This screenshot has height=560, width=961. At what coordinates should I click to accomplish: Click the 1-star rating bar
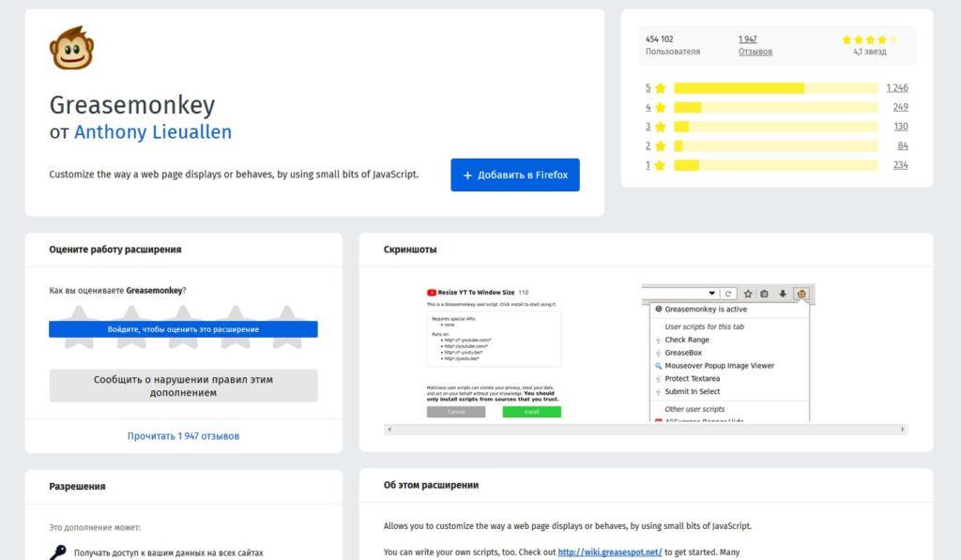coord(776,165)
